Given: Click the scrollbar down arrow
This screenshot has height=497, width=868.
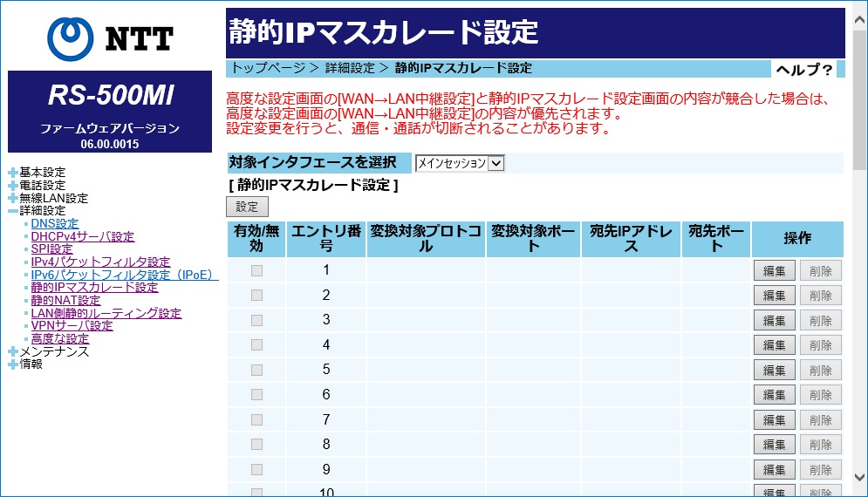Looking at the screenshot, I should [x=859, y=477].
